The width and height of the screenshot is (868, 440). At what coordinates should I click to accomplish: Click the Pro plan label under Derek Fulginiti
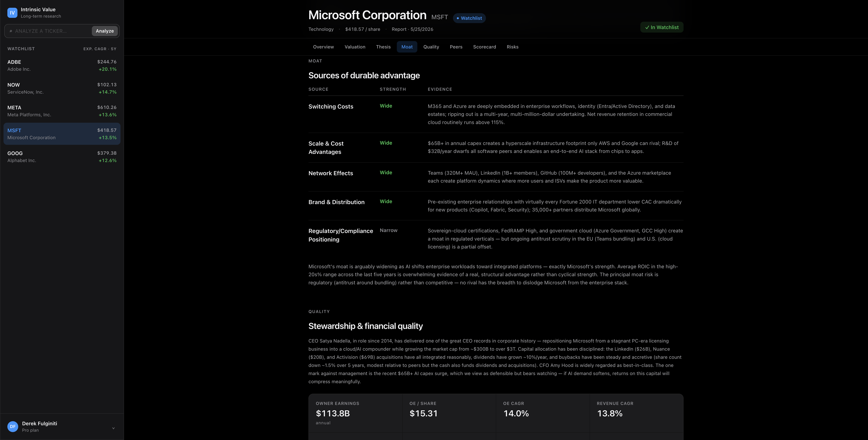[x=30, y=430]
